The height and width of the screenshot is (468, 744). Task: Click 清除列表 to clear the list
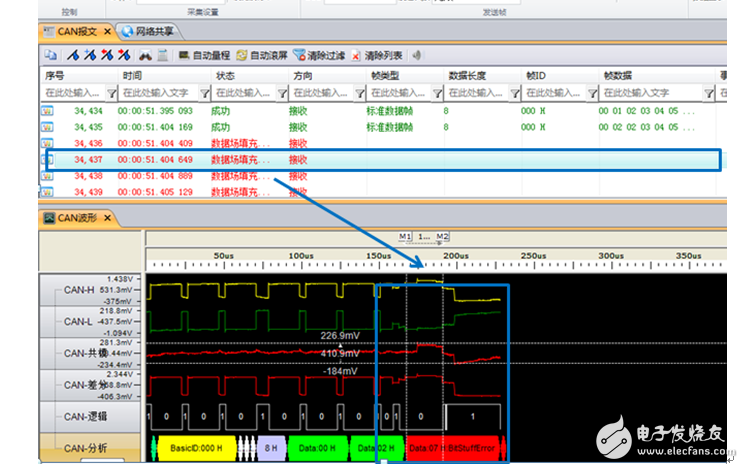(377, 56)
